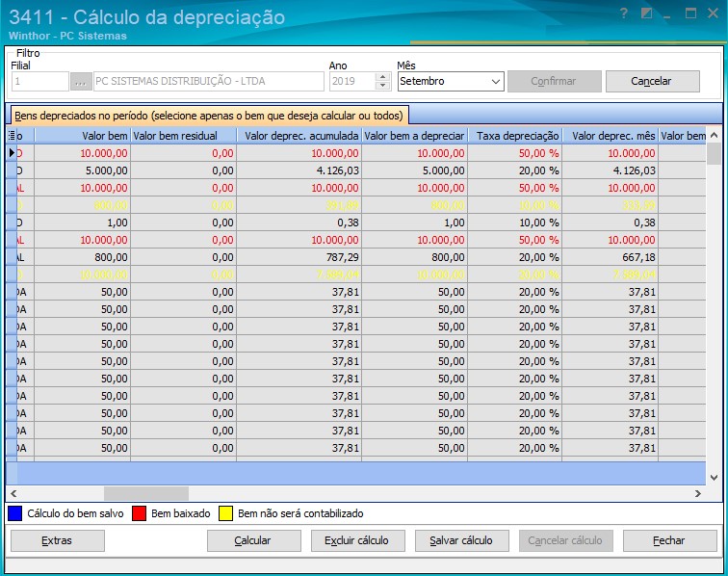This screenshot has height=576, width=728.
Task: Click Valor bem a depreciar column header
Action: [415, 136]
